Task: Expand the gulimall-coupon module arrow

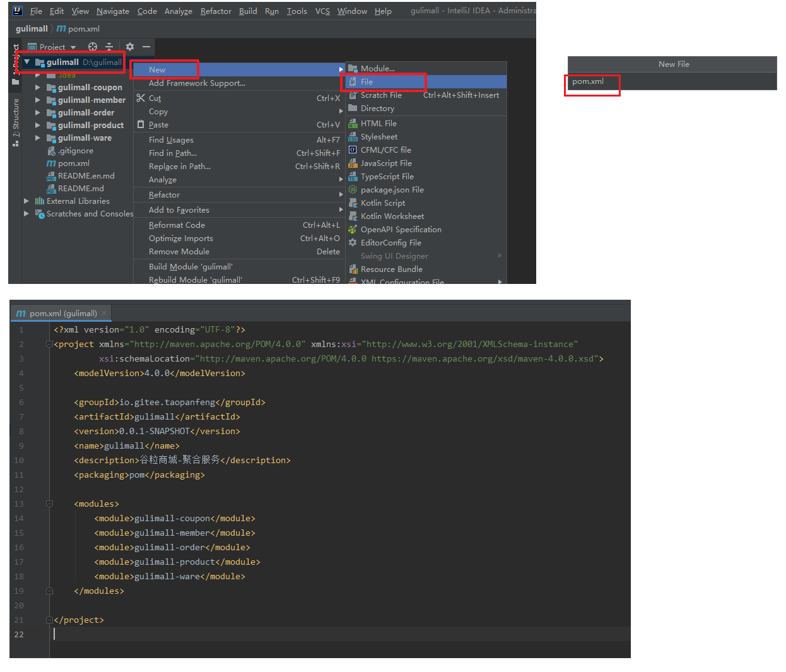Action: coord(38,88)
